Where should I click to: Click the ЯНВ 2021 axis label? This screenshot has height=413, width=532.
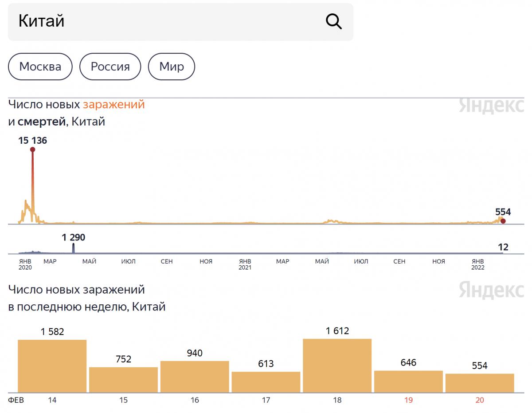[245, 264]
